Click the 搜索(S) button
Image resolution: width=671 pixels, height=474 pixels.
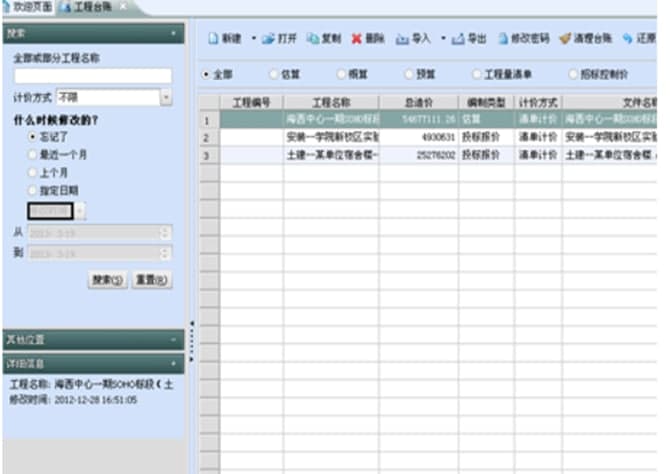click(108, 280)
